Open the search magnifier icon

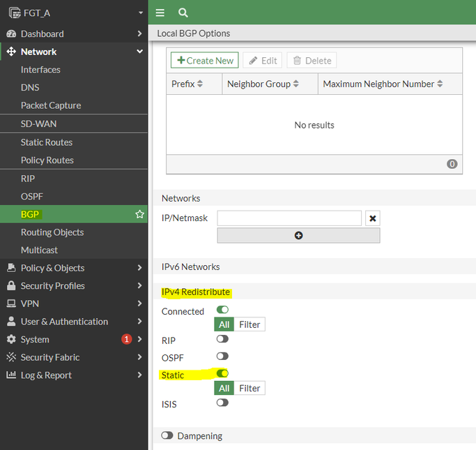tap(183, 13)
